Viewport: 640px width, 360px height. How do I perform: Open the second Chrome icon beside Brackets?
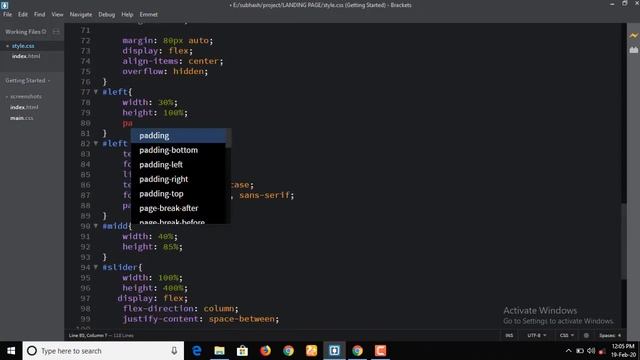tap(358, 351)
